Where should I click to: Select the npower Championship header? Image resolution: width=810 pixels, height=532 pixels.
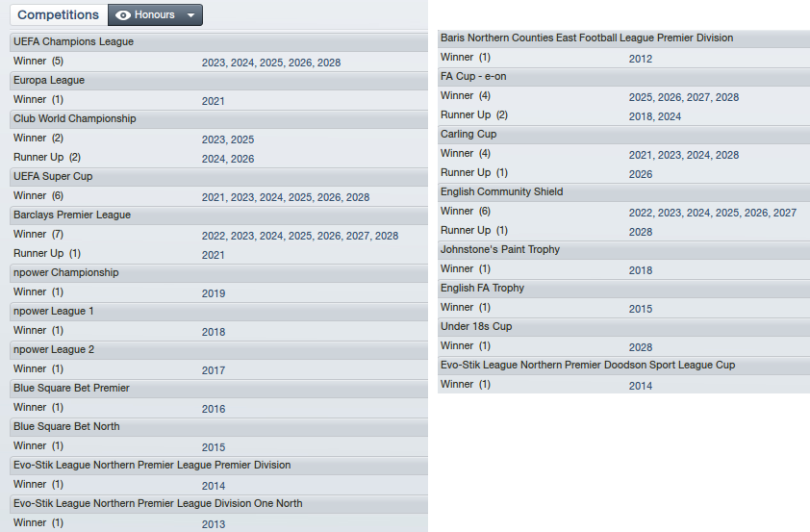(x=218, y=272)
